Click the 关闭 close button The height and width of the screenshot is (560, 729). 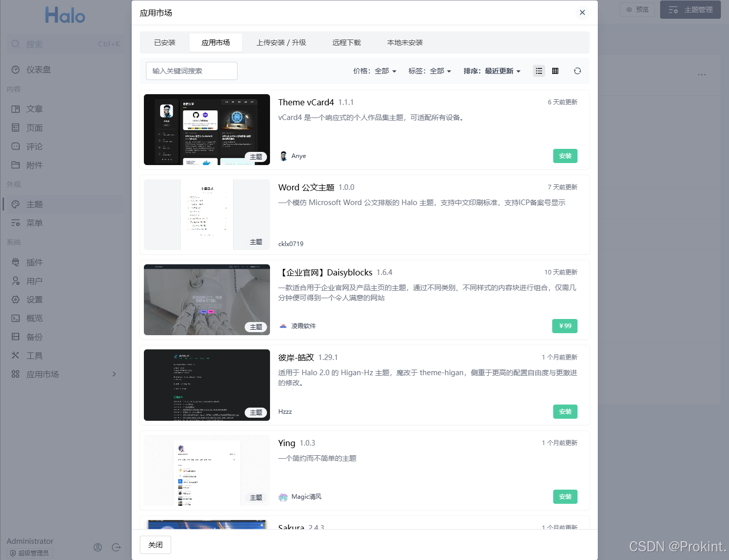pos(156,545)
